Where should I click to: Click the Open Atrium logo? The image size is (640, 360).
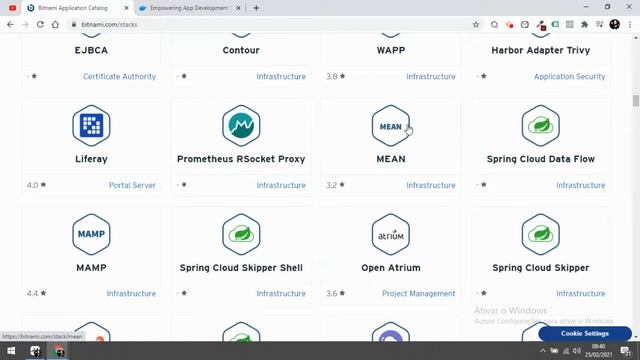[x=391, y=234]
